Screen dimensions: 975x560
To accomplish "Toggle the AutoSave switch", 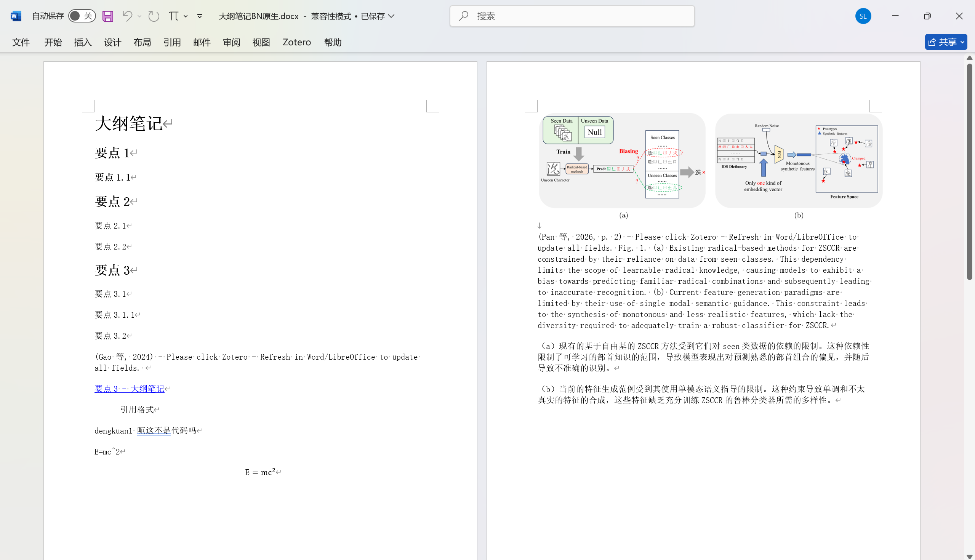I will 82,16.
